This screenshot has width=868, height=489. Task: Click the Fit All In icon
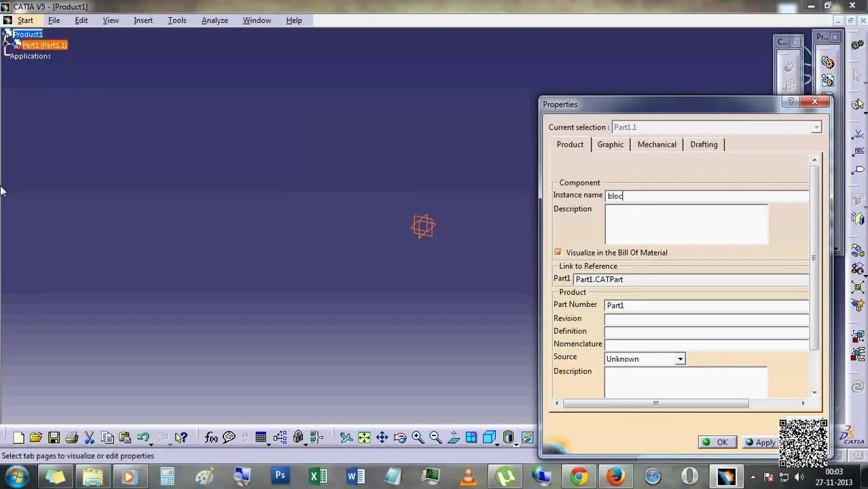click(x=364, y=438)
